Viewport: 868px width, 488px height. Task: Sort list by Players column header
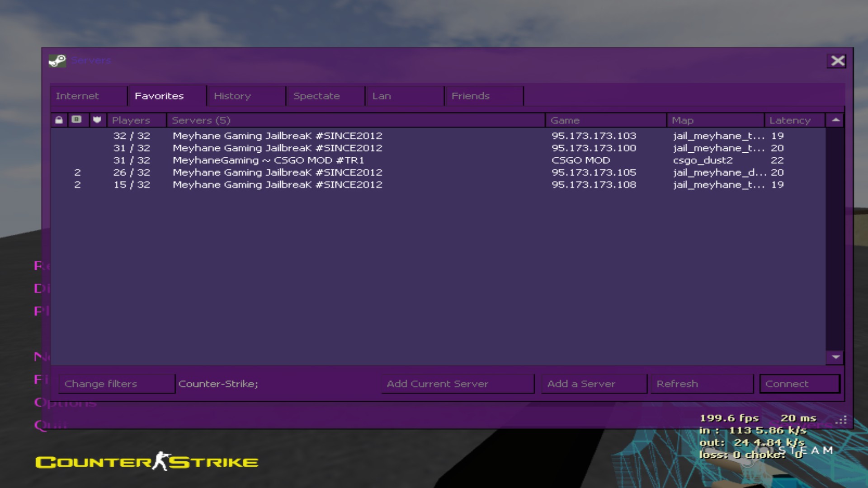pos(137,120)
